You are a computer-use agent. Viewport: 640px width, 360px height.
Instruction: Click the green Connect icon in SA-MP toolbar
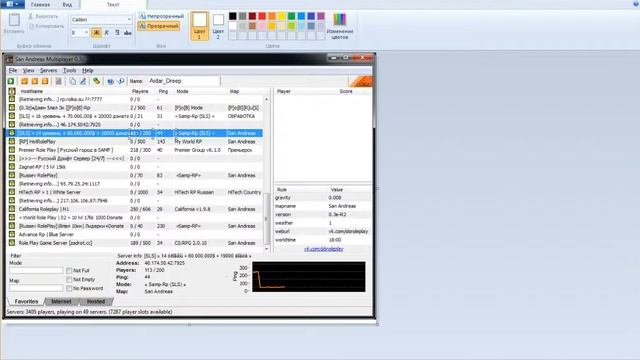coord(11,81)
